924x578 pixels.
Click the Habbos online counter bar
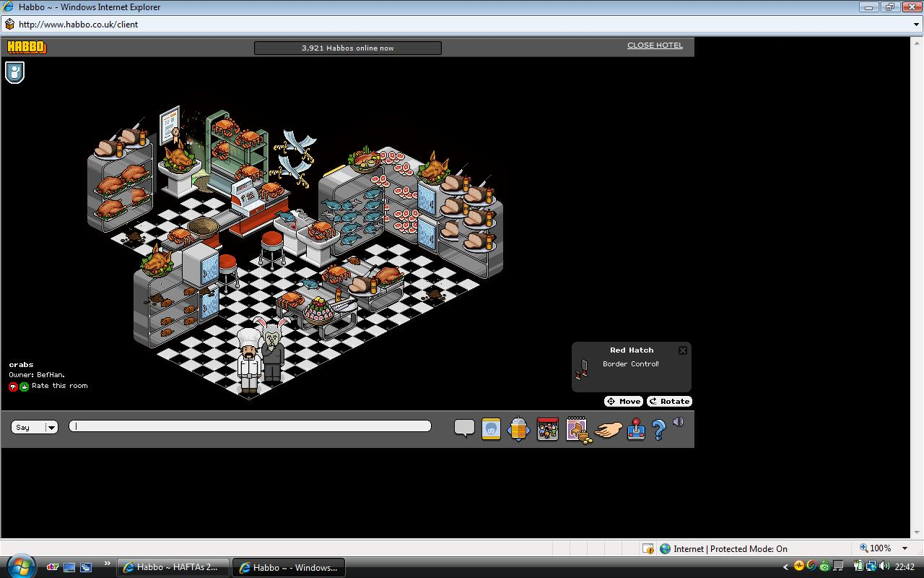click(x=348, y=48)
